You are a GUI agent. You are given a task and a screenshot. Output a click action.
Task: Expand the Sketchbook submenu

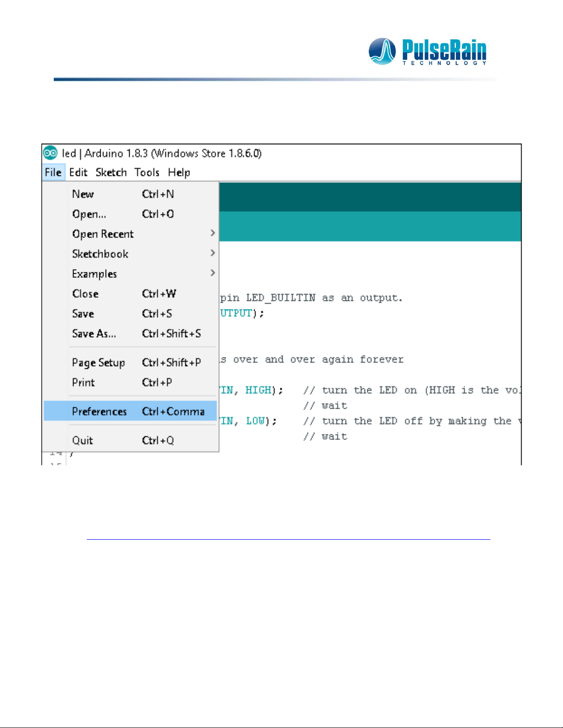[100, 254]
